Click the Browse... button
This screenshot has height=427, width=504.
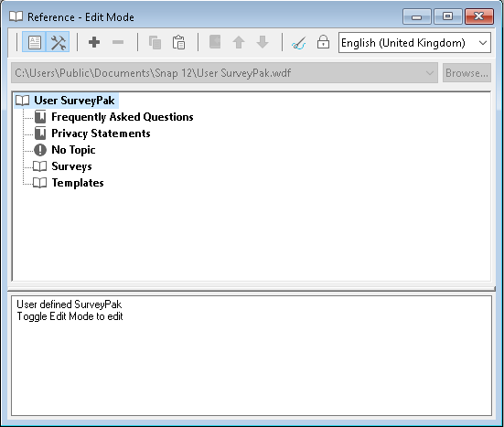[x=466, y=73]
